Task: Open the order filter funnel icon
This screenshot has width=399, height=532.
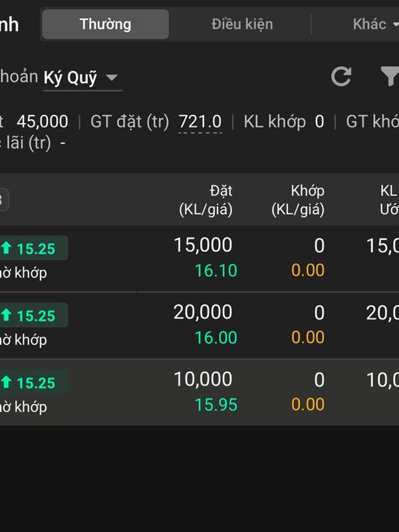Action: (x=390, y=76)
